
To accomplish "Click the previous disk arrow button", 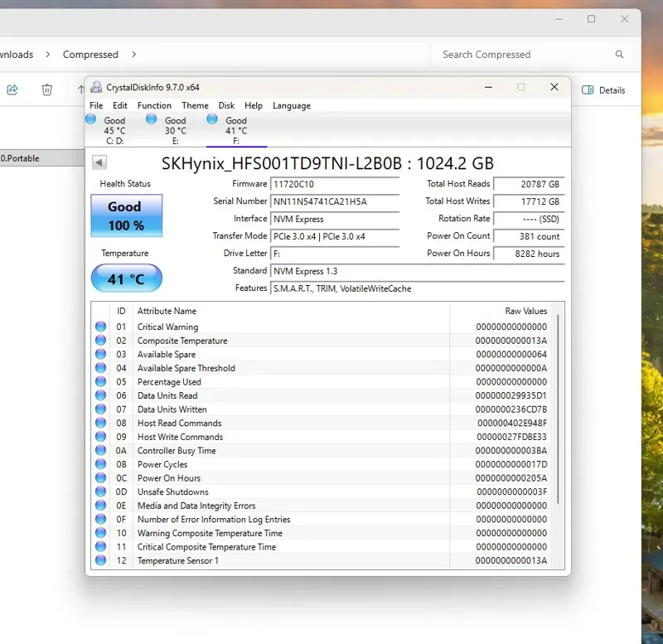I will (99, 163).
